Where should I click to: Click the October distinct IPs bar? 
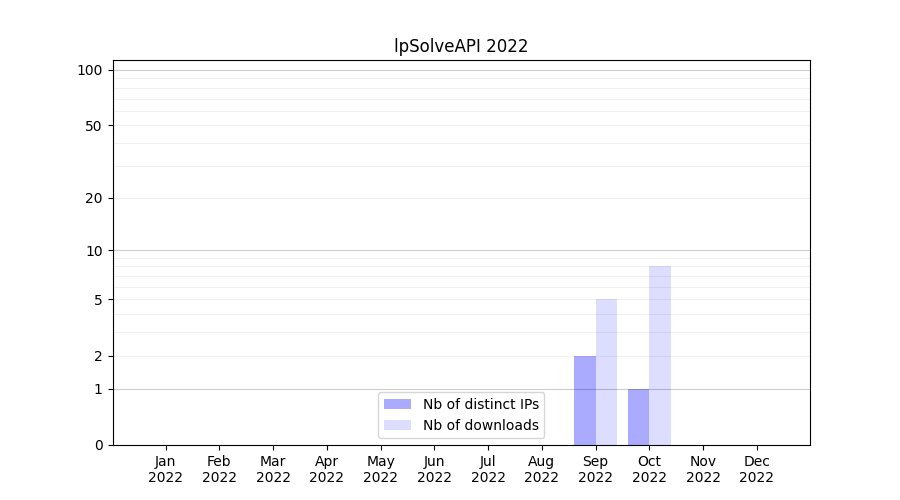pos(639,417)
